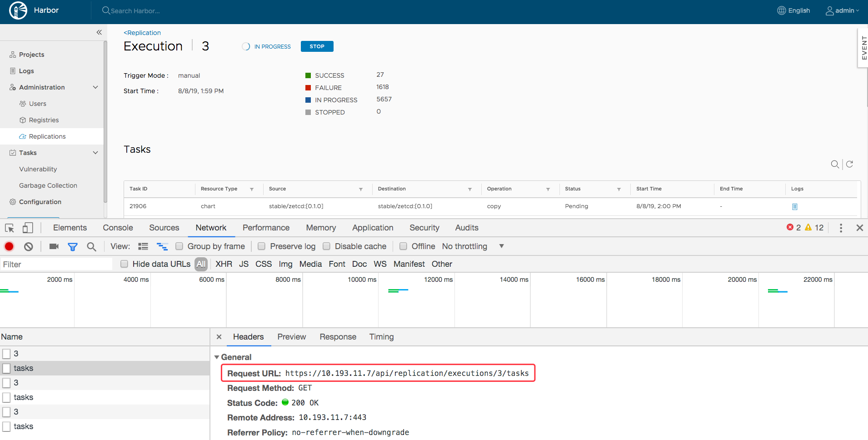
Task: Collapse the General headers section
Action: [217, 357]
